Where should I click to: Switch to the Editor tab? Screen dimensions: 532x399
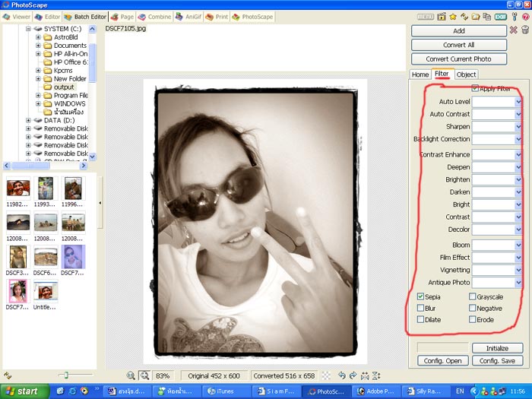(47, 17)
